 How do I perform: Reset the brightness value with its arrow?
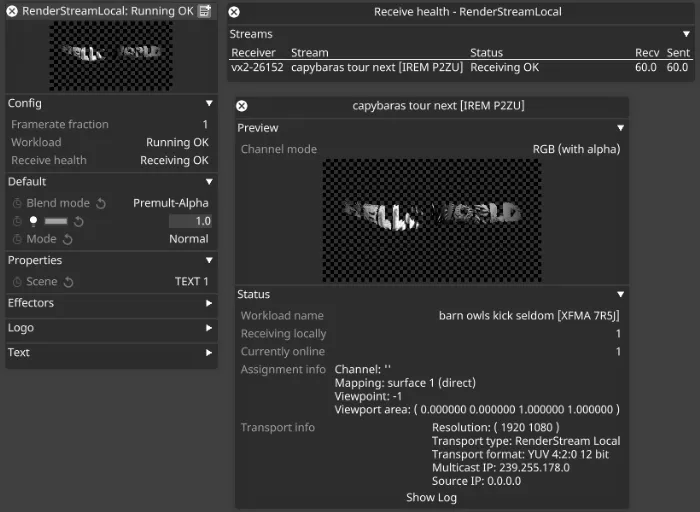click(x=78, y=221)
